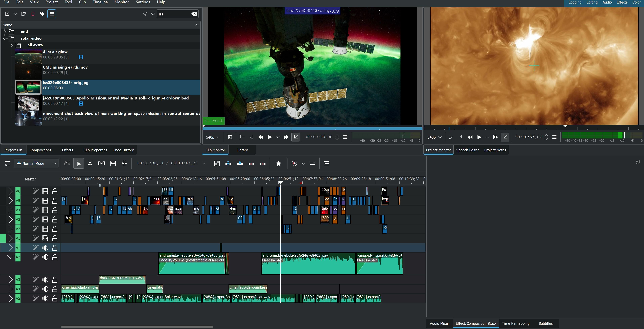Image resolution: width=644 pixels, height=329 pixels.
Task: Collapse audio track A2
Action: click(x=10, y=257)
